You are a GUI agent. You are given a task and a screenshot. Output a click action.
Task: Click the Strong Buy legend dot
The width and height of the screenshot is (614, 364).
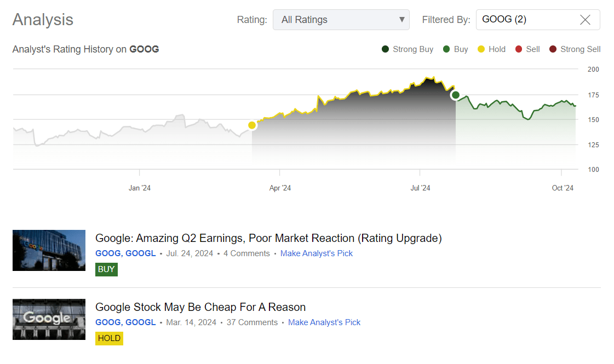coord(386,49)
